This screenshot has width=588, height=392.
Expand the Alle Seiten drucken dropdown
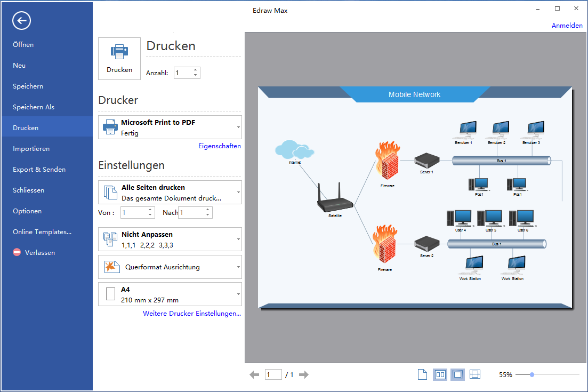click(170, 193)
